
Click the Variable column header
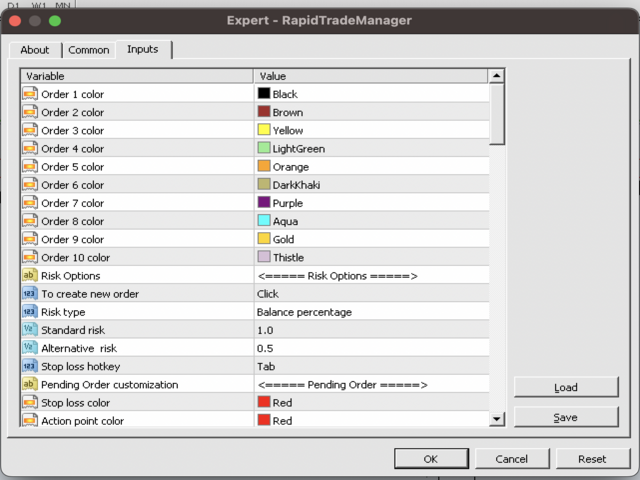(x=137, y=76)
